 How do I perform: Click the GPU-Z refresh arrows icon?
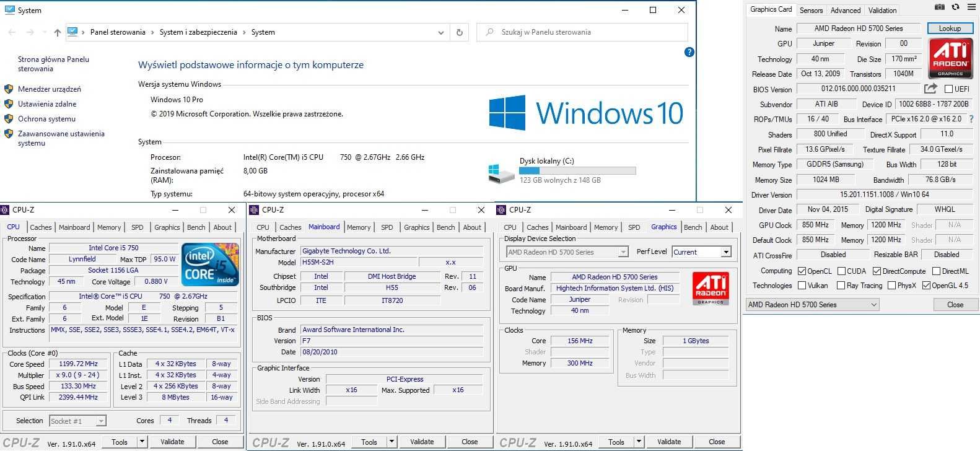[x=955, y=7]
